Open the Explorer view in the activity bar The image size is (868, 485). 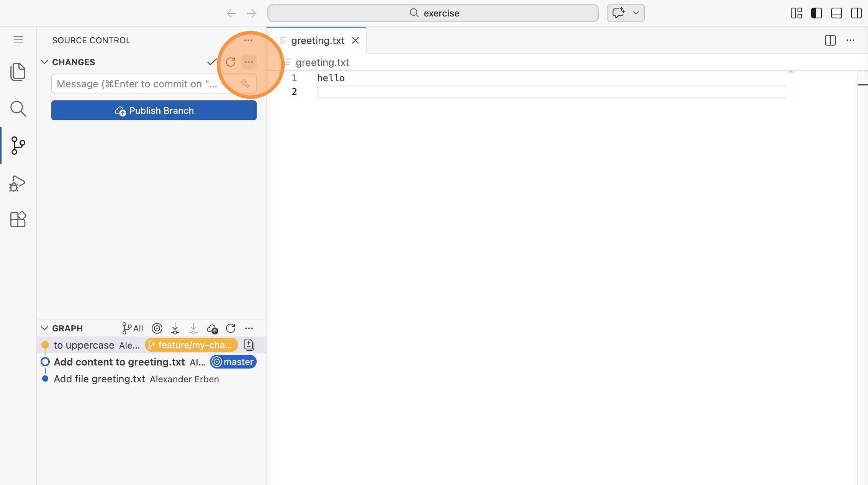point(18,72)
